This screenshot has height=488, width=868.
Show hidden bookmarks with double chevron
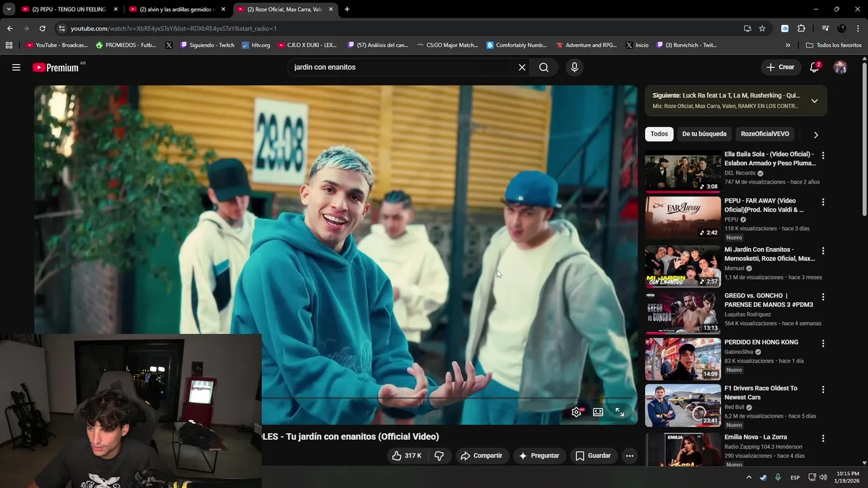click(788, 45)
